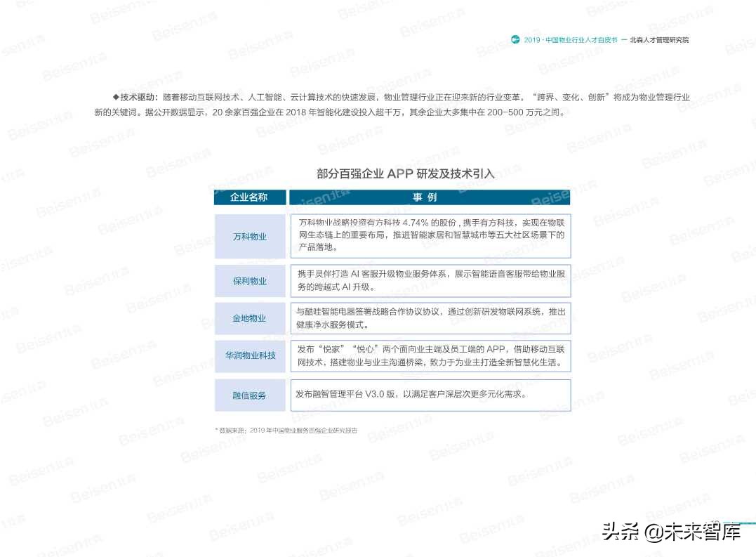Screen dimensions: 756x557
Task: Select the 企业名称 table header
Action: (249, 197)
